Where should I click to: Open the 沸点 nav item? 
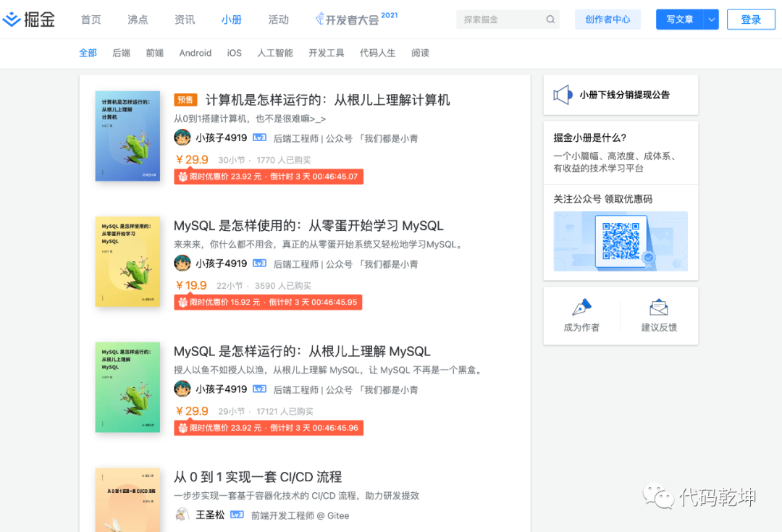point(138,20)
